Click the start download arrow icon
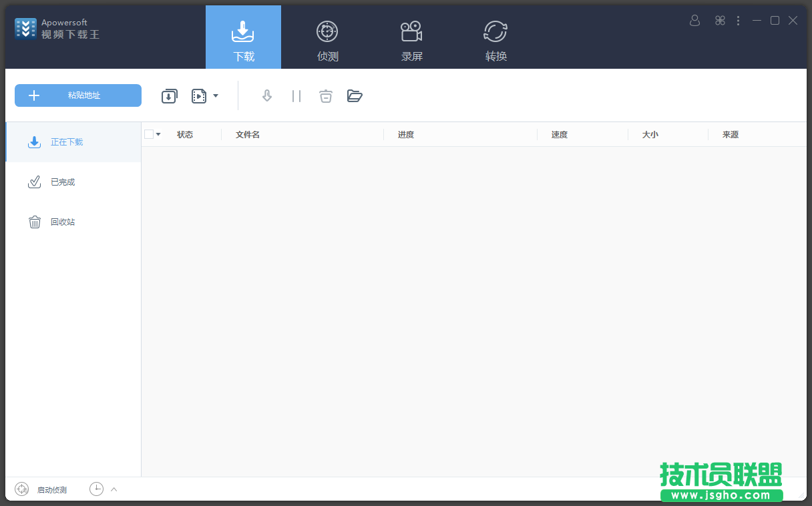The height and width of the screenshot is (506, 812). pos(267,96)
